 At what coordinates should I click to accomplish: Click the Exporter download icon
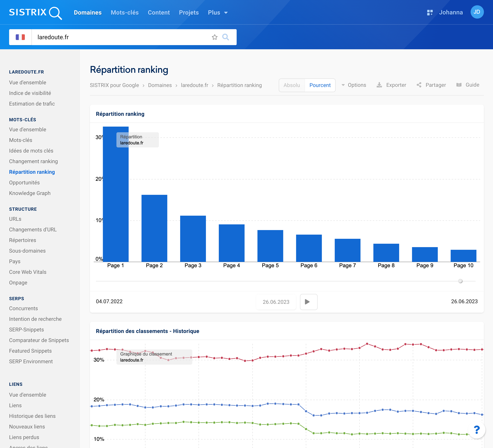379,85
